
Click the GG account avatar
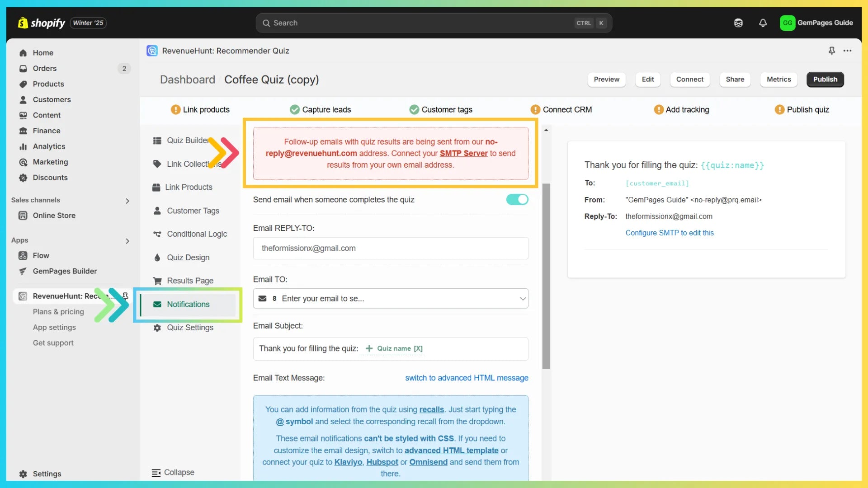click(x=787, y=23)
